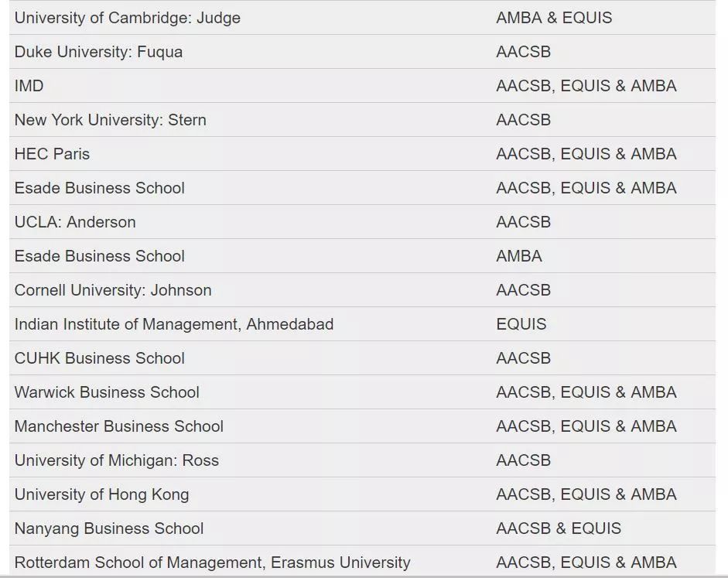This screenshot has height=578, width=728.
Task: Select the AMBA-only accreditation cell
Action: pyautogui.click(x=519, y=256)
